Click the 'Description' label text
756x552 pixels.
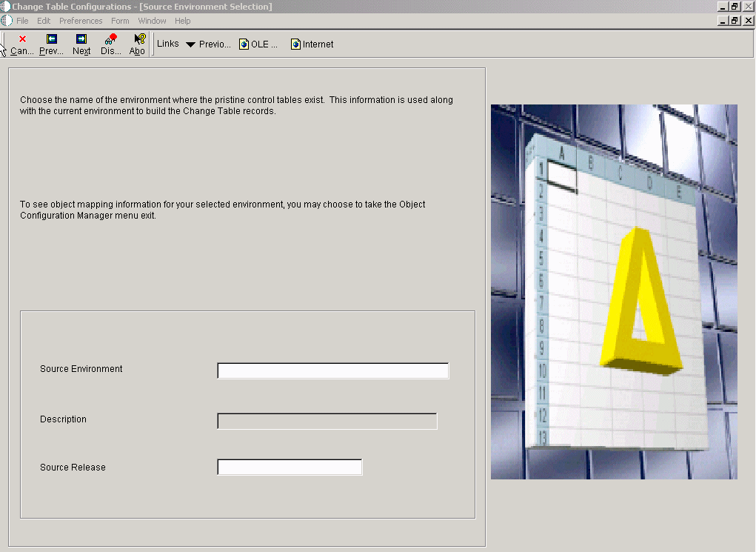(x=63, y=419)
